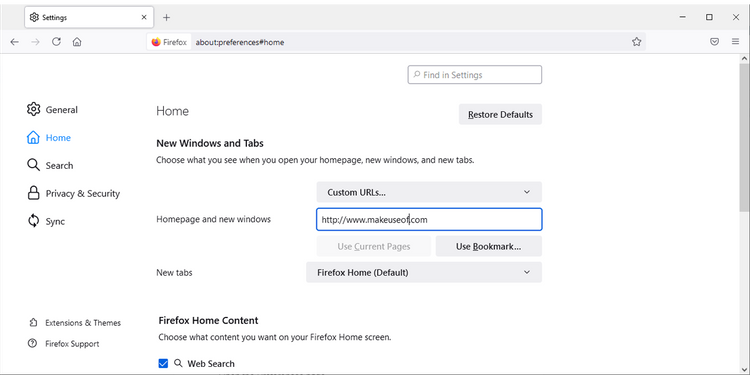
Task: Click the browser back arrow icon
Action: [x=14, y=42]
